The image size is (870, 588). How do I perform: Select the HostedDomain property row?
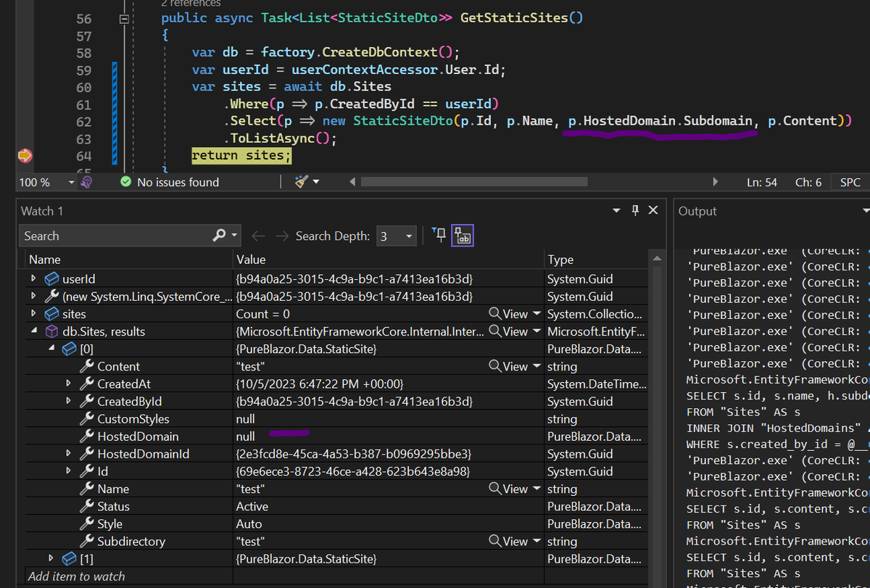337,436
